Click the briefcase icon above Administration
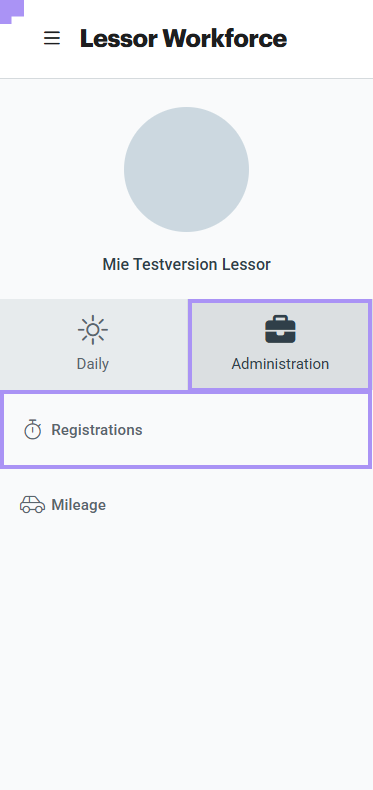Viewport: 373px width, 790px height. (280, 330)
